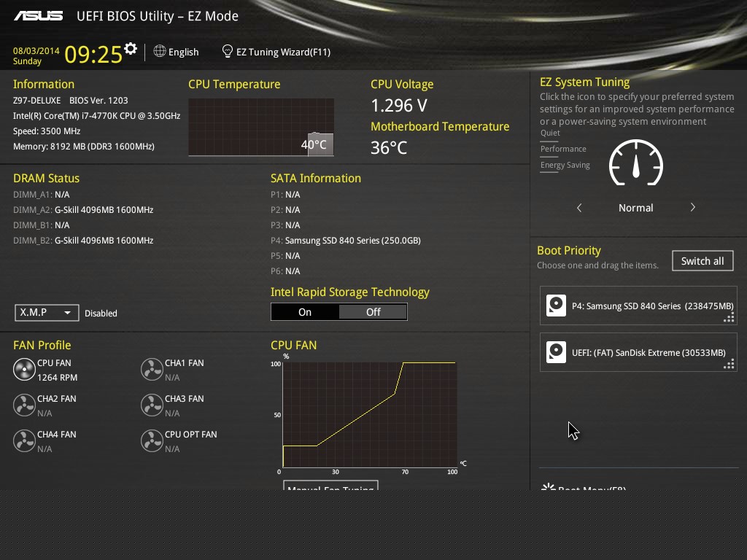Image resolution: width=747 pixels, height=560 pixels.
Task: Click the CPU OPT FAN icon
Action: coord(152,441)
